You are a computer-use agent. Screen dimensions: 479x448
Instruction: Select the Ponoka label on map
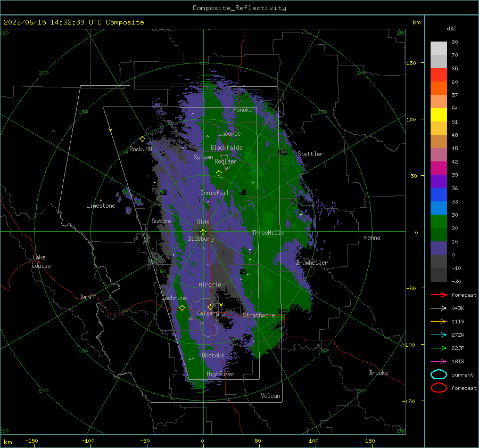click(243, 110)
